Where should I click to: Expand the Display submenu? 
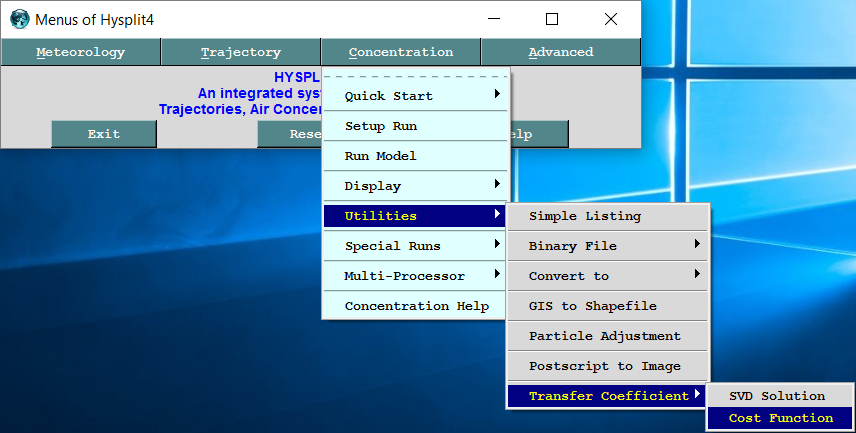[415, 186]
